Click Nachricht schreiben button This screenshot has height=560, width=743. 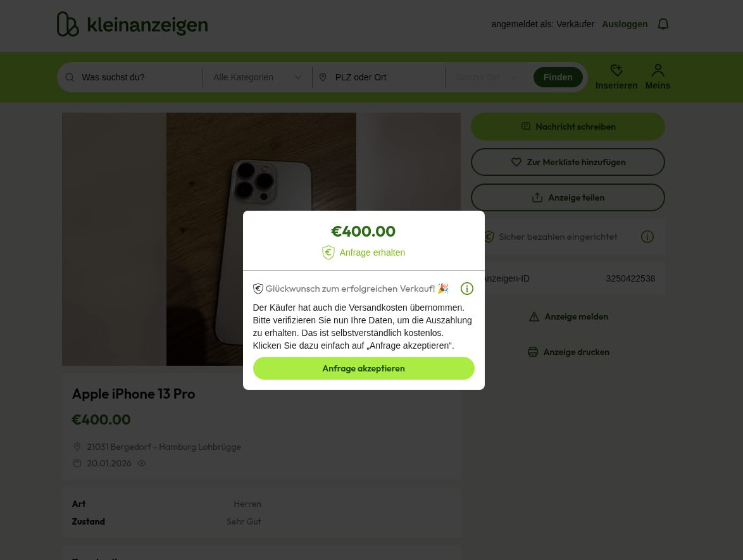[x=568, y=127]
